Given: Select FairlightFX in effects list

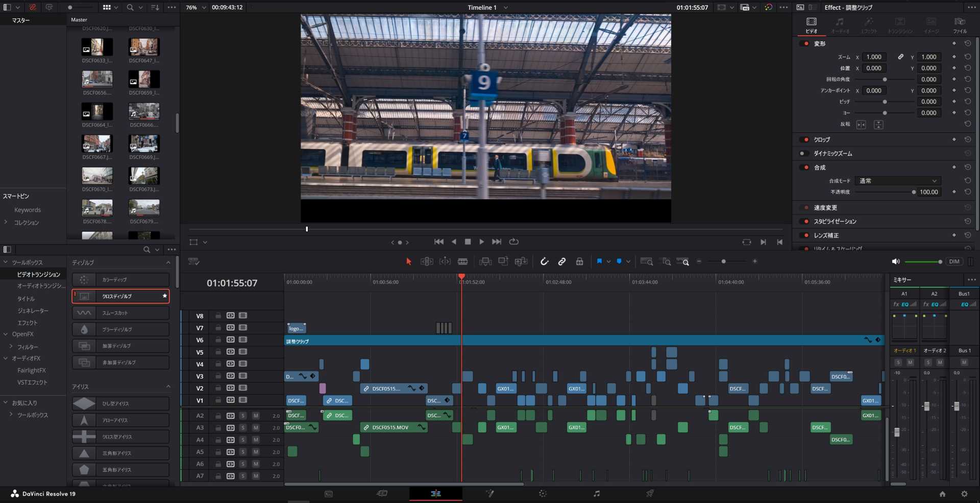Looking at the screenshot, I should click(31, 370).
